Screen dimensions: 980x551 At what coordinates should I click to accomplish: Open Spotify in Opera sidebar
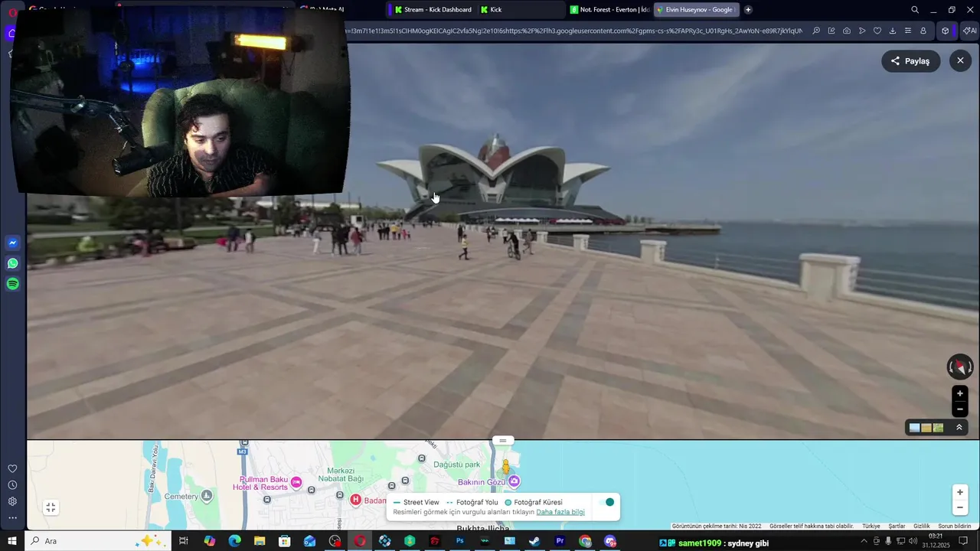[13, 284]
